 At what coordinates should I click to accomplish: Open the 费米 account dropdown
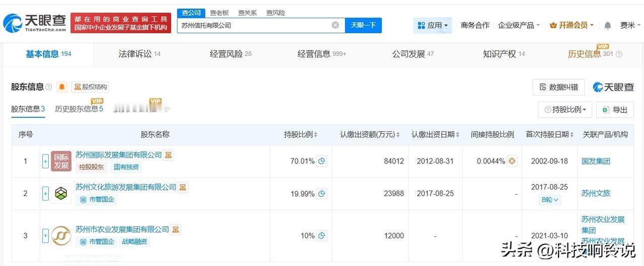[630, 25]
